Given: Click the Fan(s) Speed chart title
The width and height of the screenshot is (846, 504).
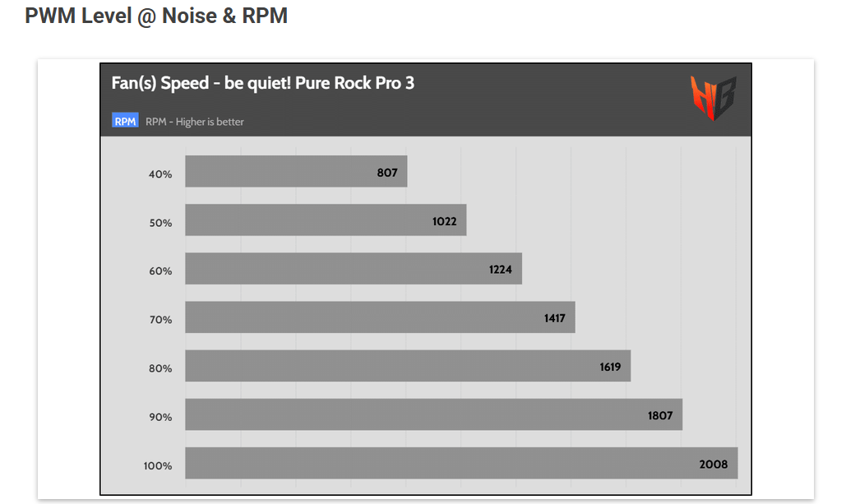Looking at the screenshot, I should pos(263,83).
